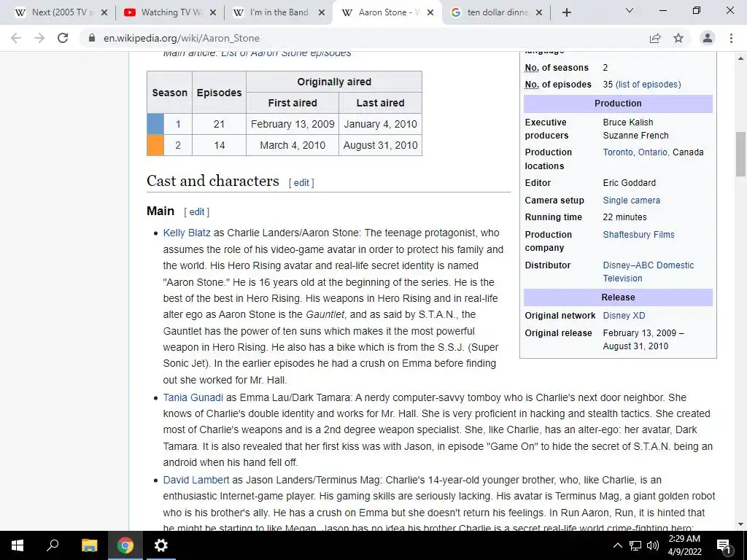This screenshot has width=747, height=560.
Task: Open Windows taskbar search
Action: [x=53, y=545]
